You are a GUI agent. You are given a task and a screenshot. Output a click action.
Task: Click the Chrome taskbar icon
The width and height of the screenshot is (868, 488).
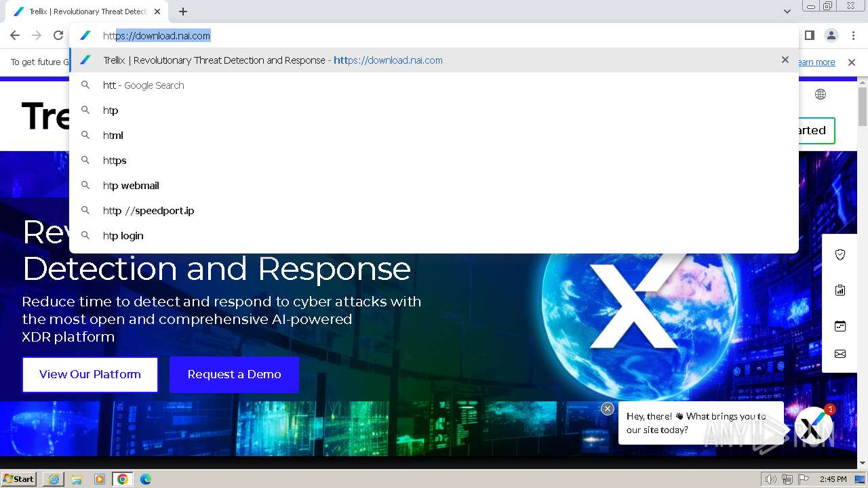[123, 479]
